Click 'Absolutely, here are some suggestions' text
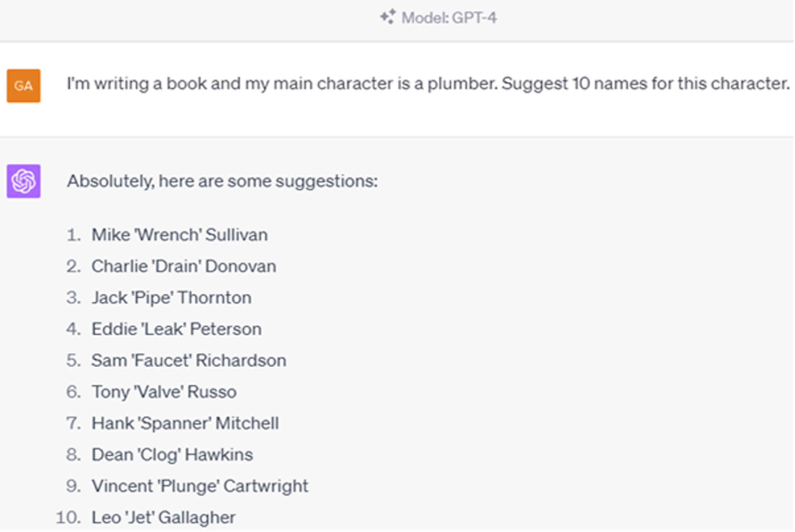The width and height of the screenshot is (795, 532). click(x=222, y=181)
